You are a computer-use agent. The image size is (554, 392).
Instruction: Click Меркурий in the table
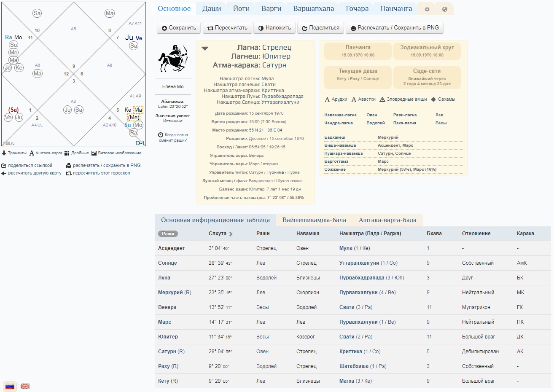(x=170, y=293)
